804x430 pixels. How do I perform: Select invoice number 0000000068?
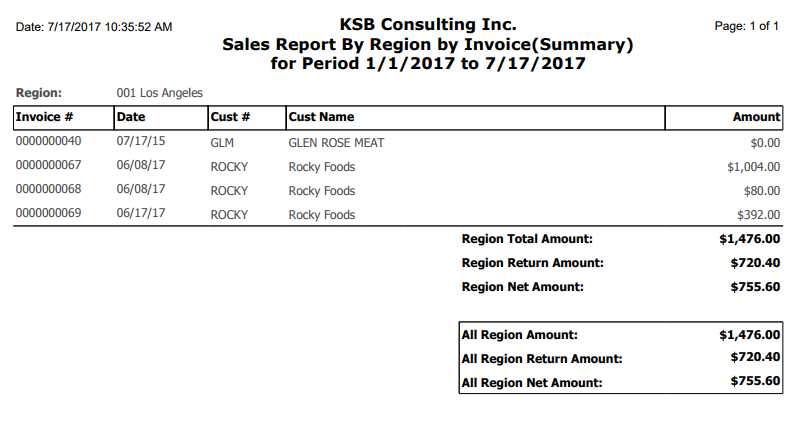(48, 189)
